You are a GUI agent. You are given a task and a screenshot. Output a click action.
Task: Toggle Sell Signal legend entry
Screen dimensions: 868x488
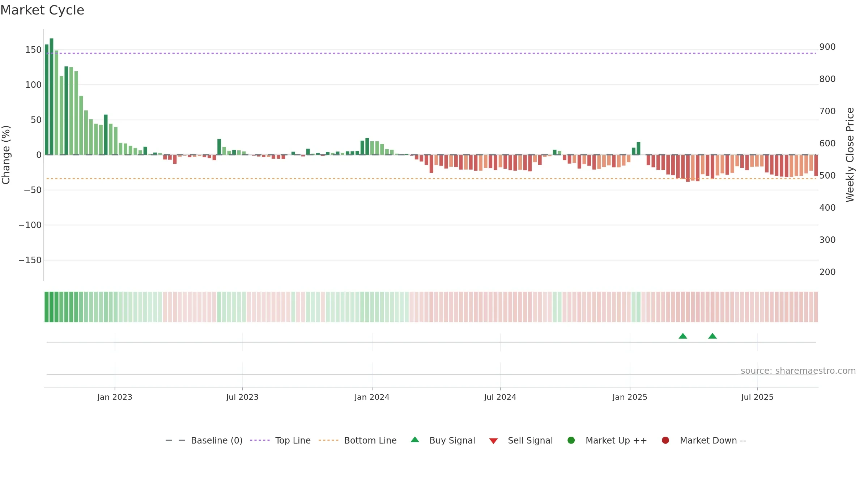coord(521,440)
